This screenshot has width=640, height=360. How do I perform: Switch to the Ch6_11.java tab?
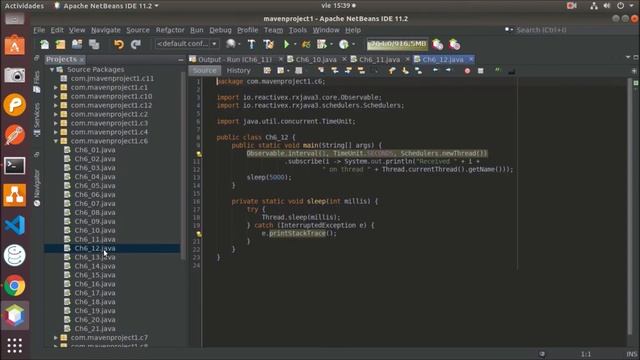(379, 60)
